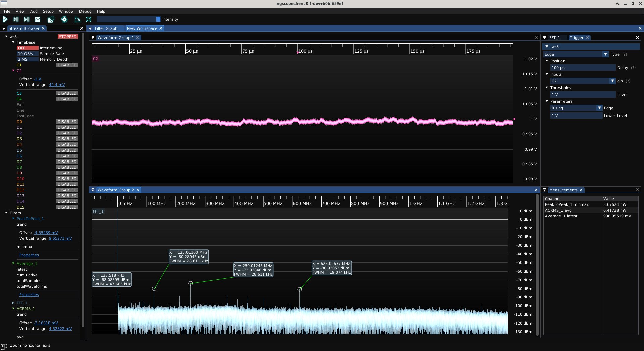The image size is (644, 351).
Task: Click the PeakToPeak_1 range 9.55271 mV link
Action: (60, 238)
